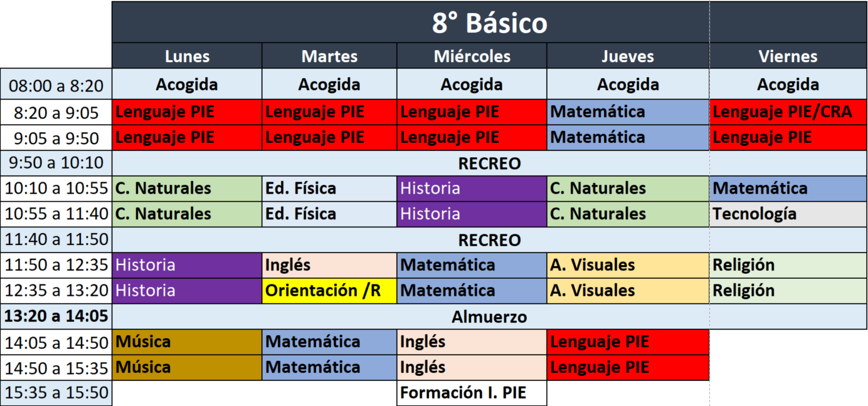Click the 11:40 a 11:50 time cell
The image size is (868, 406).
(x=56, y=239)
